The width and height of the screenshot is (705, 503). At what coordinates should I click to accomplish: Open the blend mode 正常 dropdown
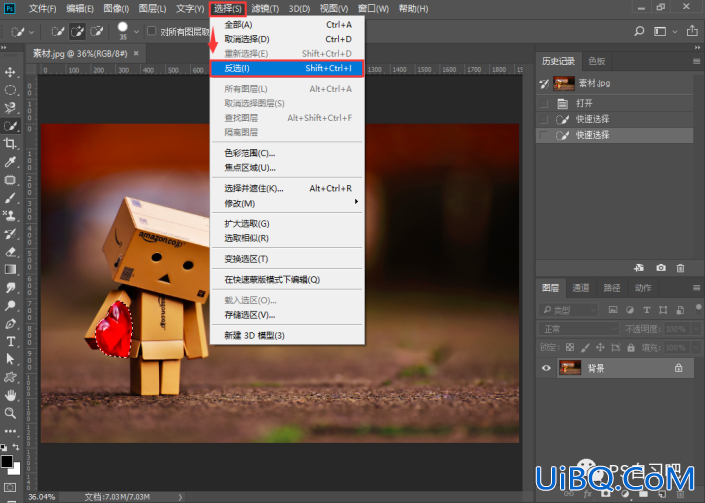coord(579,329)
